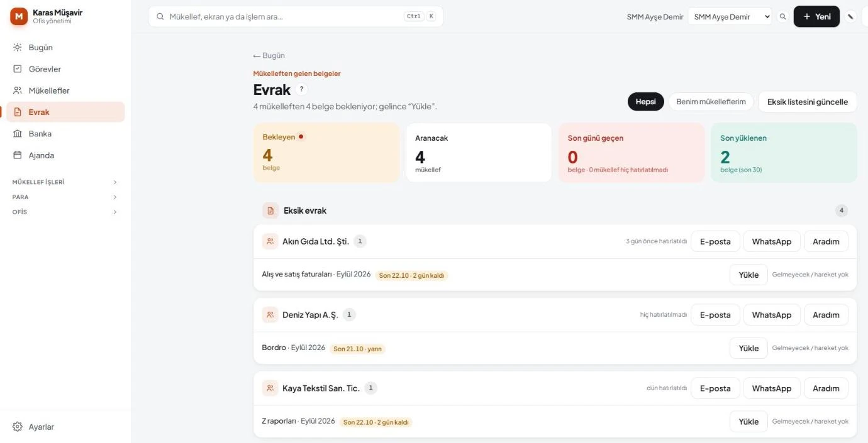Click the magnifier icon next to dropdown
The height and width of the screenshot is (443, 868).
(x=783, y=17)
